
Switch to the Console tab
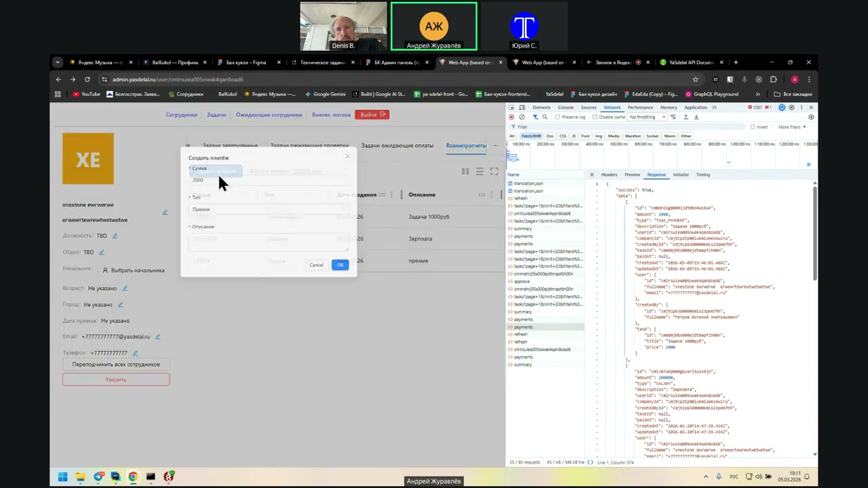(x=566, y=108)
